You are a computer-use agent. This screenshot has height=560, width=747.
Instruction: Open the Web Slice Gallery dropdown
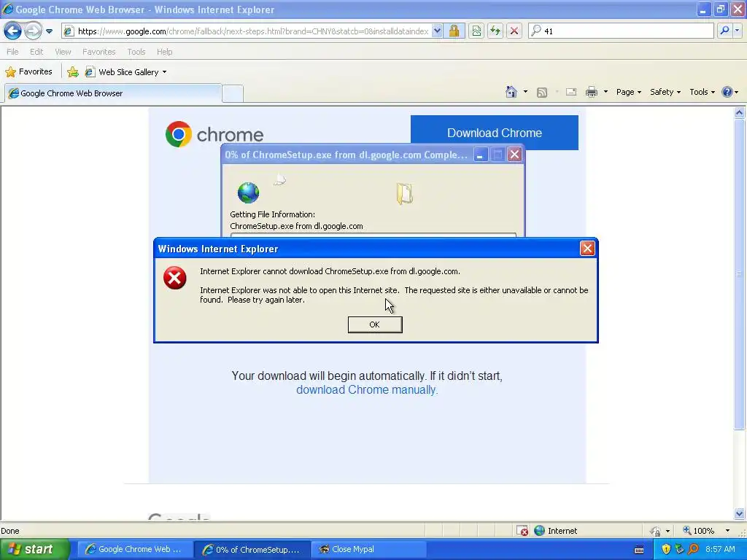pyautogui.click(x=125, y=72)
